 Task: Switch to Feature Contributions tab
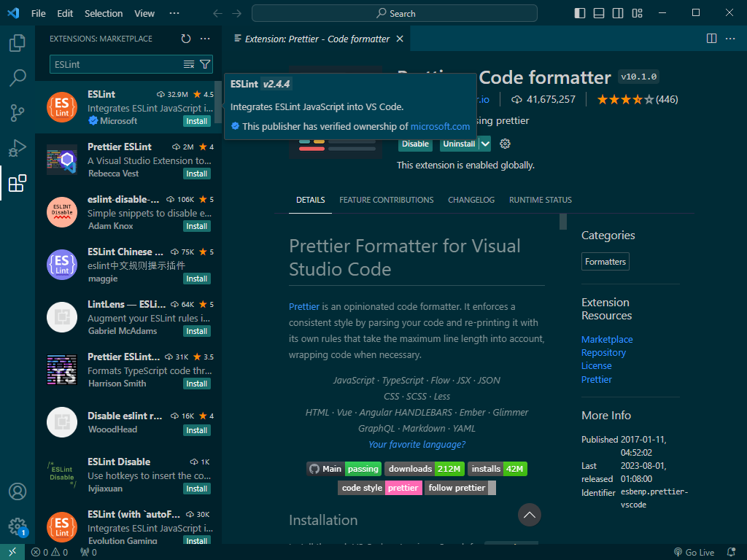387,200
